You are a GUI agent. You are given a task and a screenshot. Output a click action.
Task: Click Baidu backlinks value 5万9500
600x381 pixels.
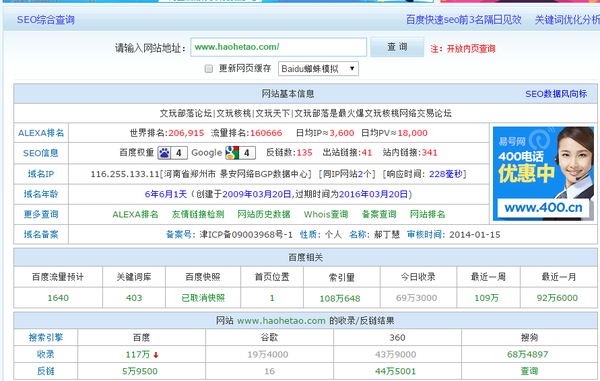point(140,371)
